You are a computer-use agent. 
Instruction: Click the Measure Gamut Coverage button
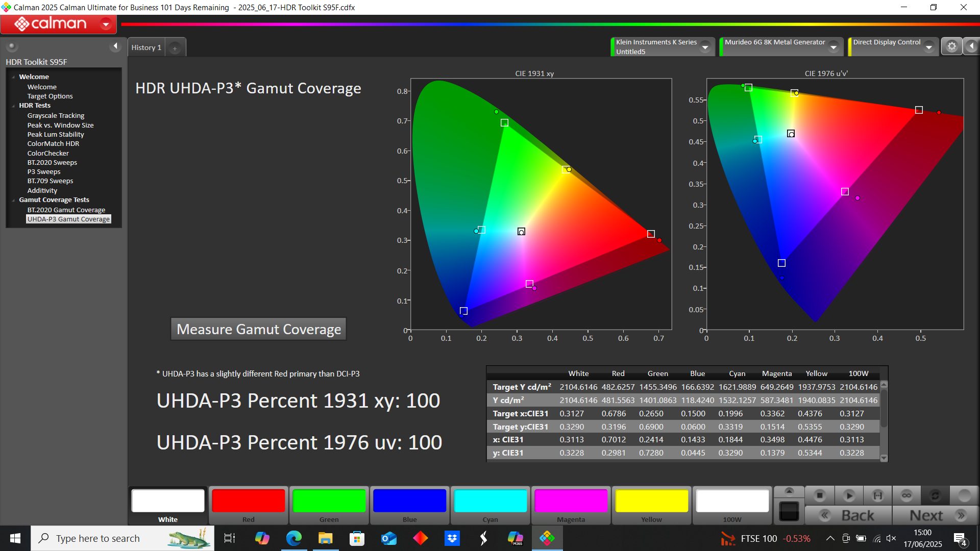coord(258,329)
